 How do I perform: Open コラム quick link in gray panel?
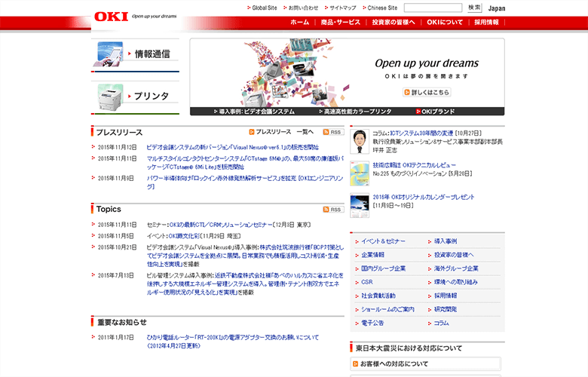tap(441, 323)
